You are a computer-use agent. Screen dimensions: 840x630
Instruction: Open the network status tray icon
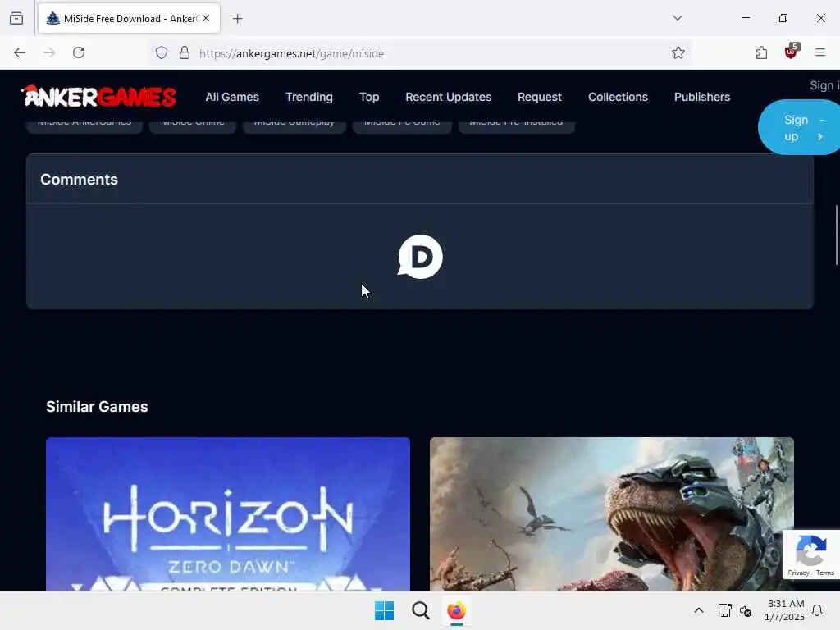[724, 610]
